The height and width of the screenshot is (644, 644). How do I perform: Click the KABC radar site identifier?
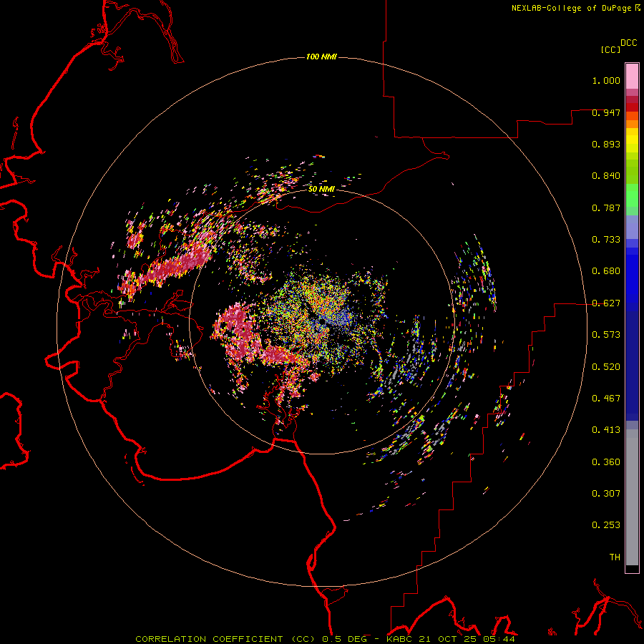(399, 639)
